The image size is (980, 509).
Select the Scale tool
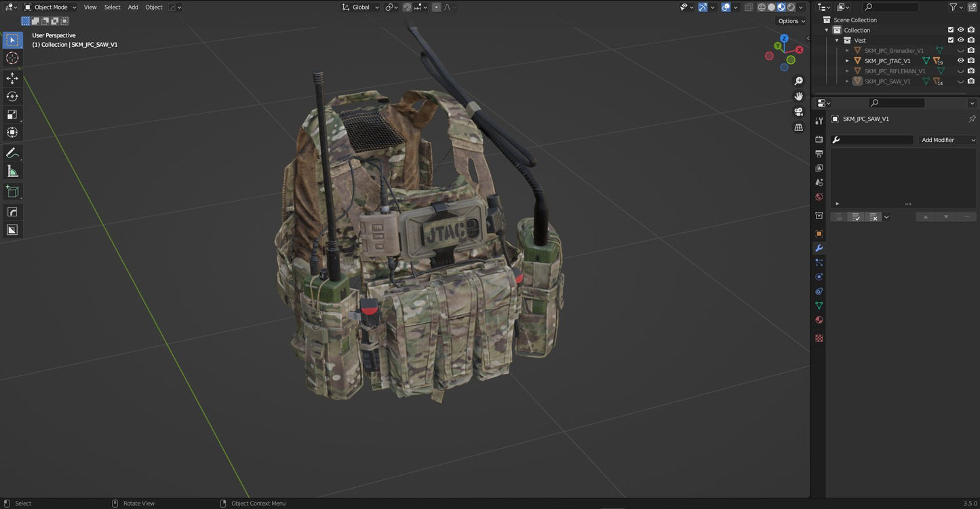[12, 114]
